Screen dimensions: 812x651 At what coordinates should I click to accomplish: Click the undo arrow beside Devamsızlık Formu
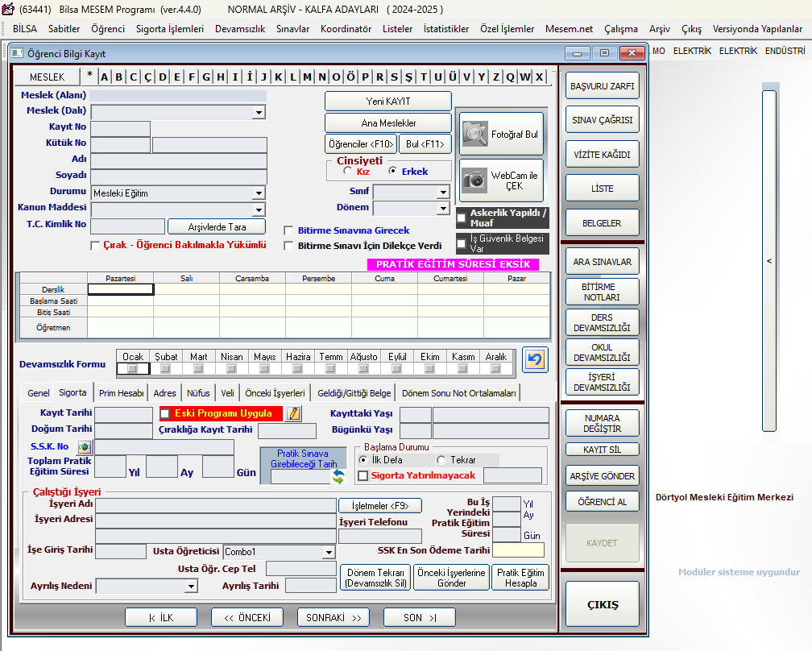click(533, 359)
